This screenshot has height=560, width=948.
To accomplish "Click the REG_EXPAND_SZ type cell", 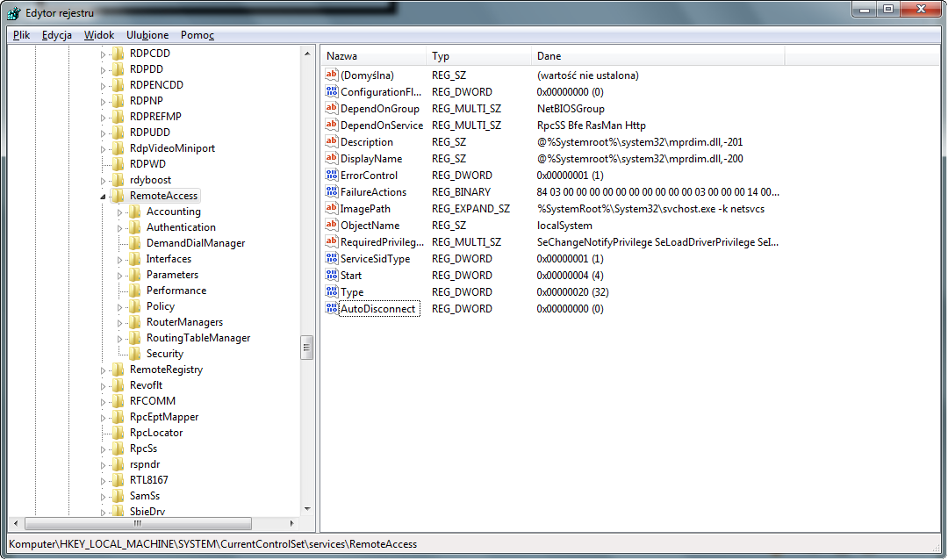I will [x=470, y=209].
